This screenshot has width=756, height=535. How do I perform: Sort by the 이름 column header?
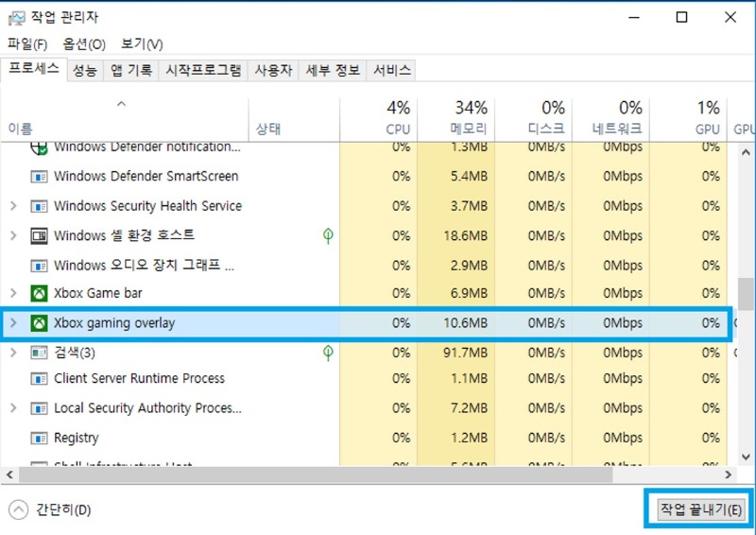[125, 120]
